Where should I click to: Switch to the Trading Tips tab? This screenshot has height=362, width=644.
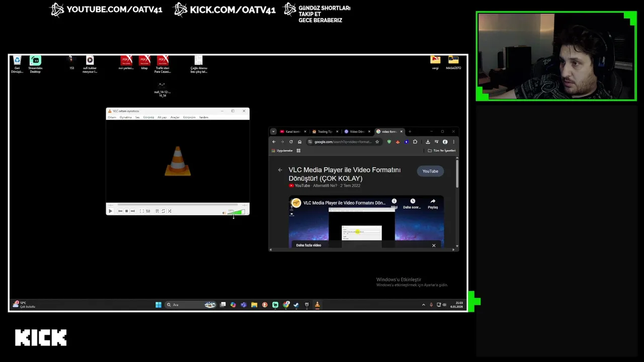(325, 132)
